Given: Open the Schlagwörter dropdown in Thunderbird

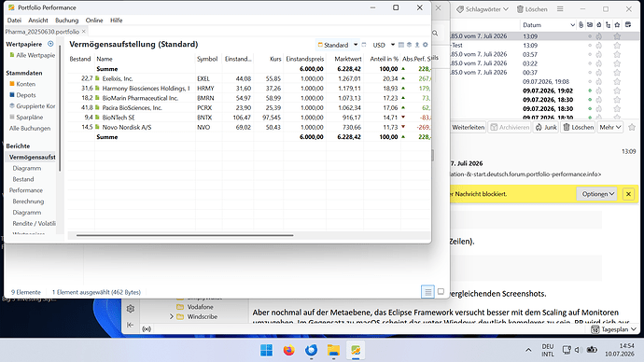Looking at the screenshot, I should pyautogui.click(x=483, y=9).
